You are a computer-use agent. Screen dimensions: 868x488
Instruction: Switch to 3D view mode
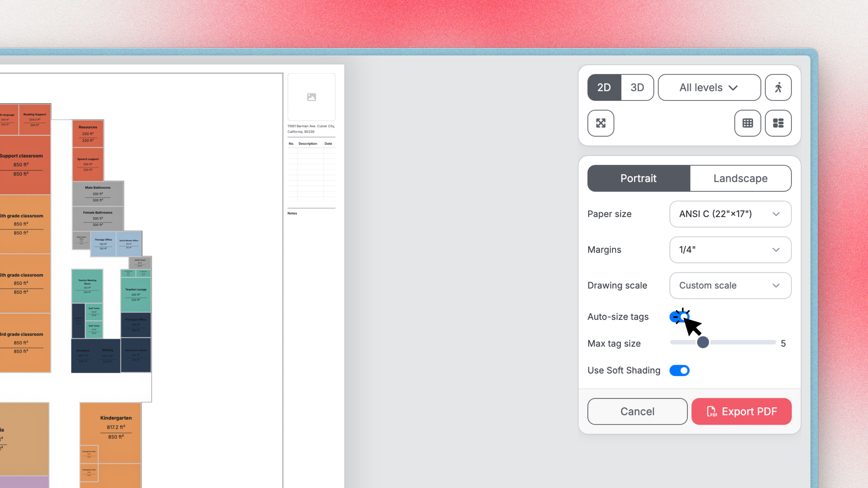[637, 88]
